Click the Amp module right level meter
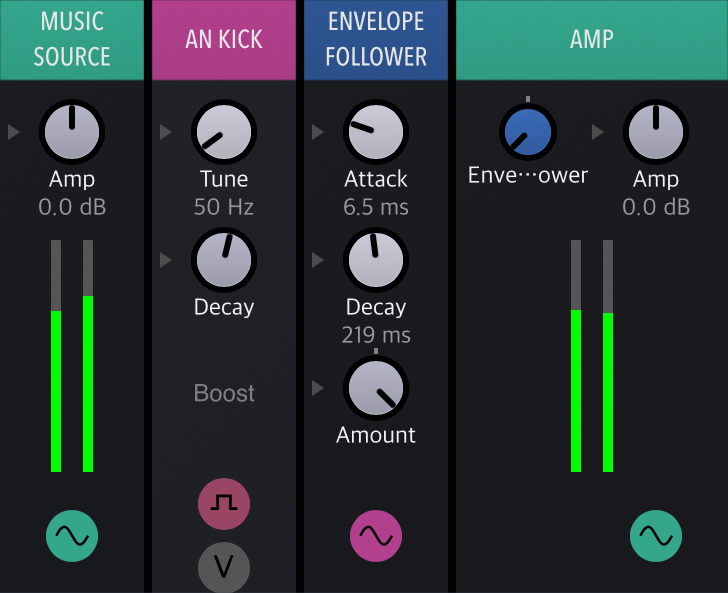Viewport: 728px width, 593px height. [608, 356]
